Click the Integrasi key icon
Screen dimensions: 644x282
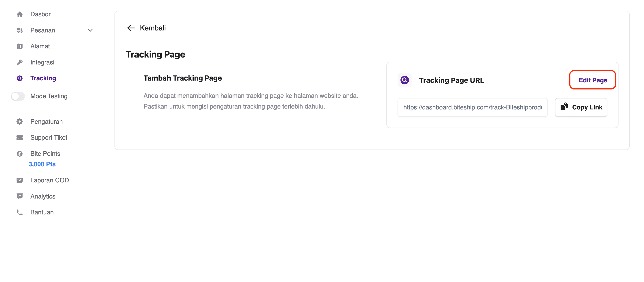point(19,62)
